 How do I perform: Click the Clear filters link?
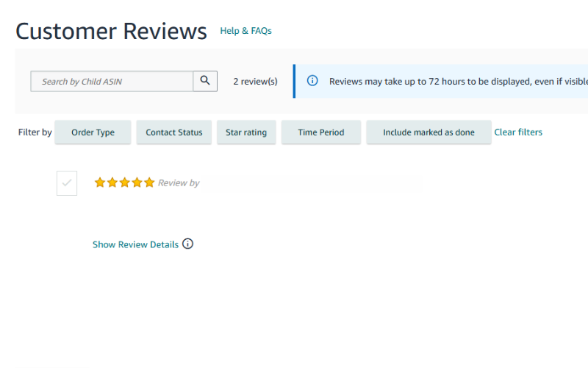point(518,132)
